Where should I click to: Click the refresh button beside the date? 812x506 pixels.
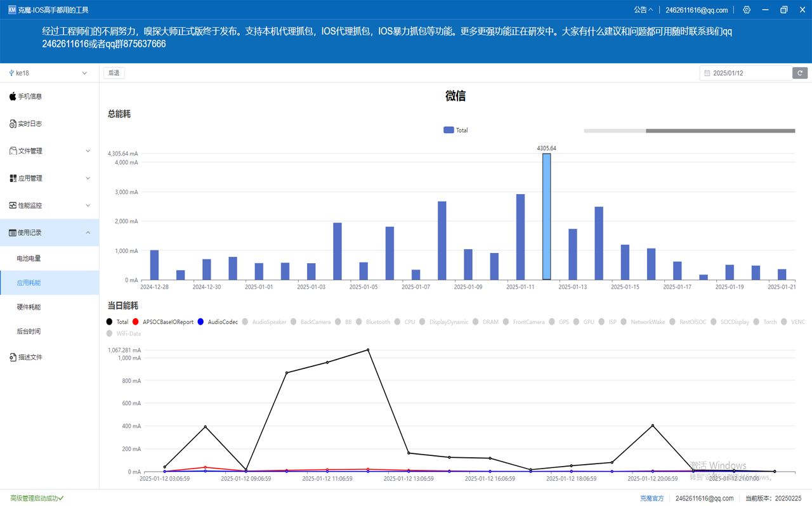point(800,73)
